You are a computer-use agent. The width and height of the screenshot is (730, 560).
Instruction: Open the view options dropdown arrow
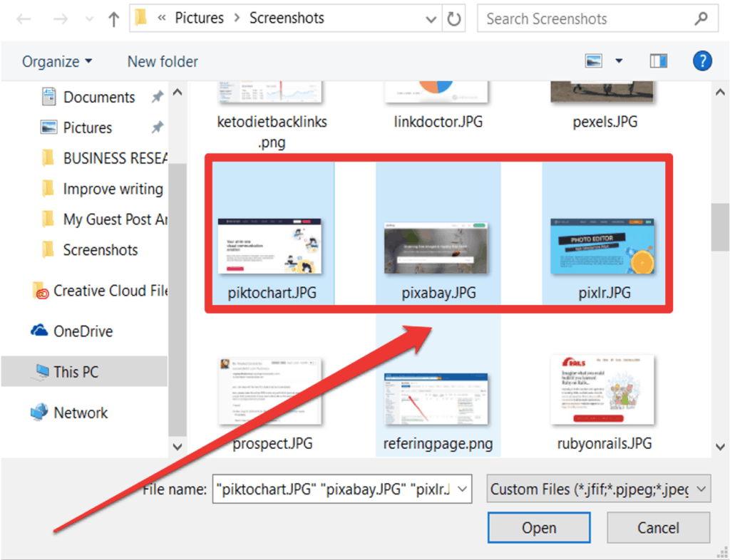619,61
